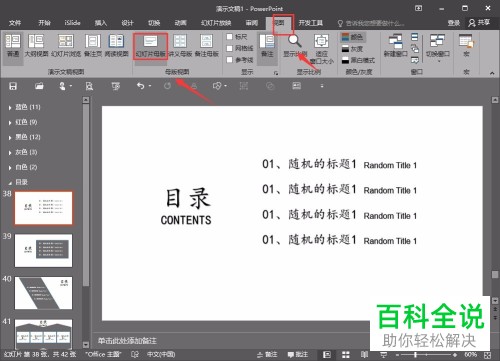500x361 pixels.
Task: Click Arrange All windows icon
Action: [x=415, y=36]
